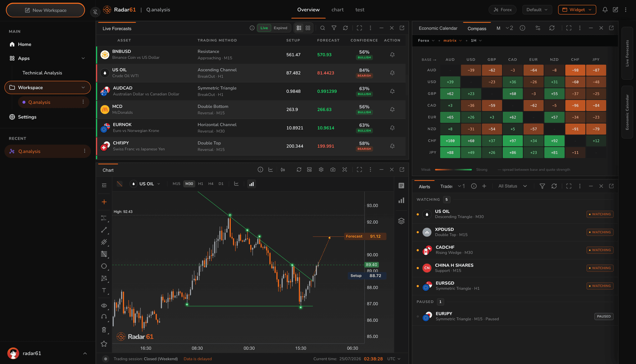Add a new alert with plus icon

coord(484,186)
